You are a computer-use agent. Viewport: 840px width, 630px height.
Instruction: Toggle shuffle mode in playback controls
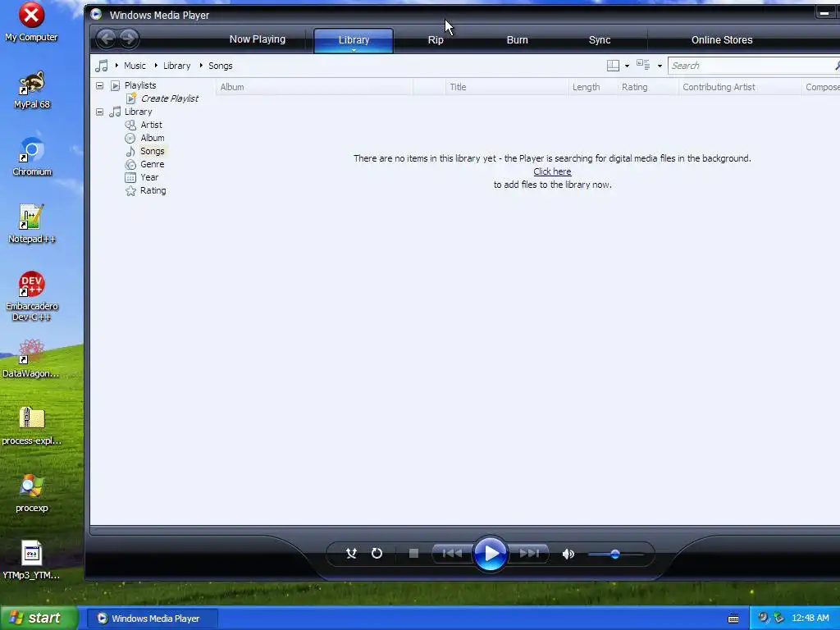[351, 554]
